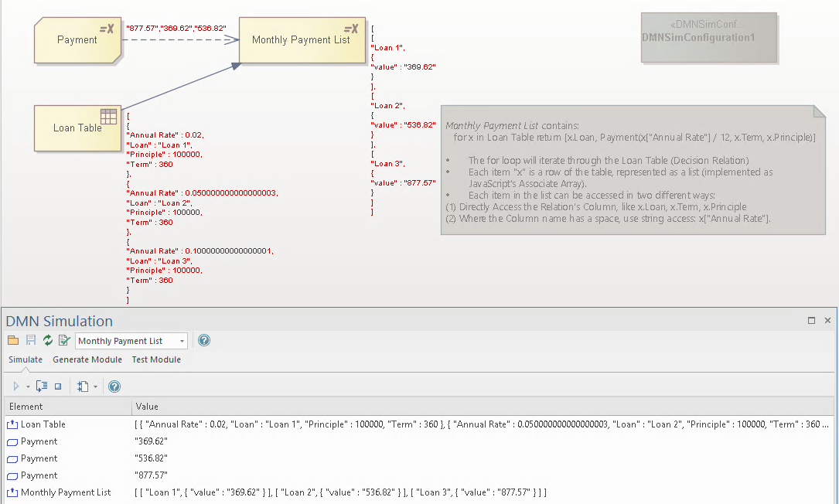Open the Monthly Payment List combo box
This screenshot has width=839, height=504.
[131, 341]
